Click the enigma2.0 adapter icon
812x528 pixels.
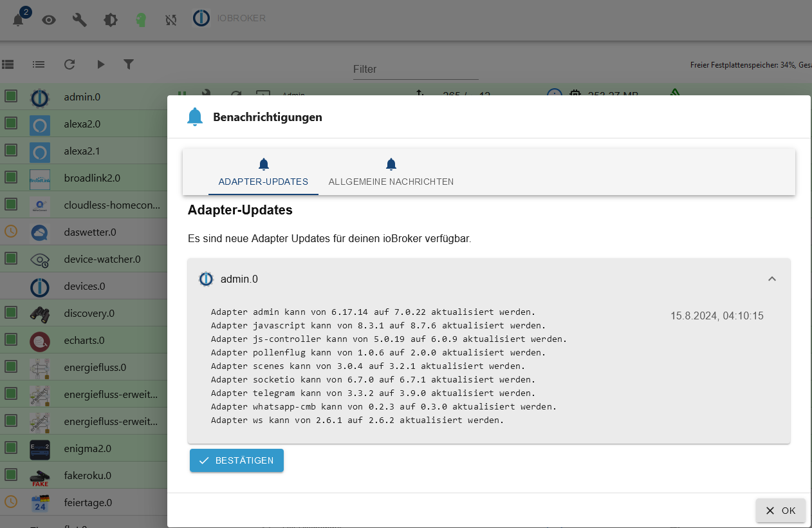pyautogui.click(x=40, y=449)
